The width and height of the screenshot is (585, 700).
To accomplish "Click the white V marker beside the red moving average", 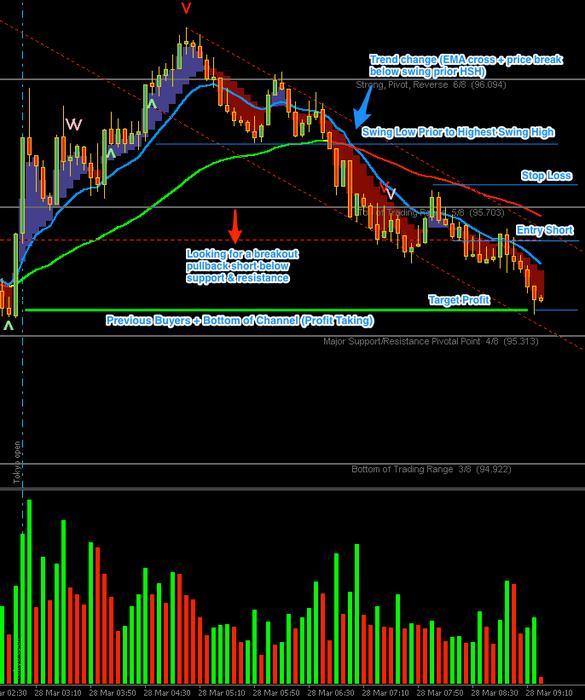I will pos(391,193).
